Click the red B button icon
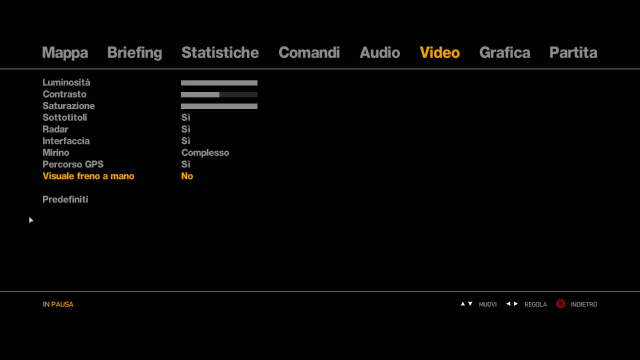The image size is (640, 360). tap(560, 304)
